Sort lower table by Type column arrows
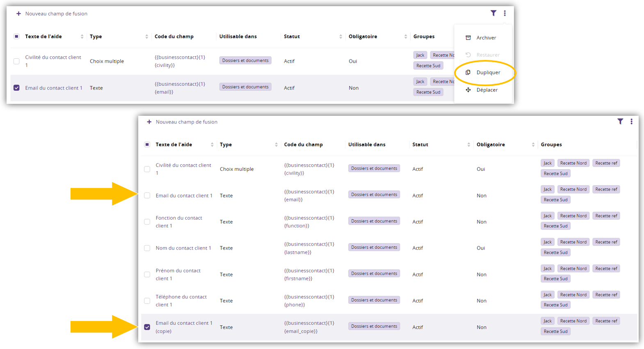The image size is (644, 349). tap(276, 145)
